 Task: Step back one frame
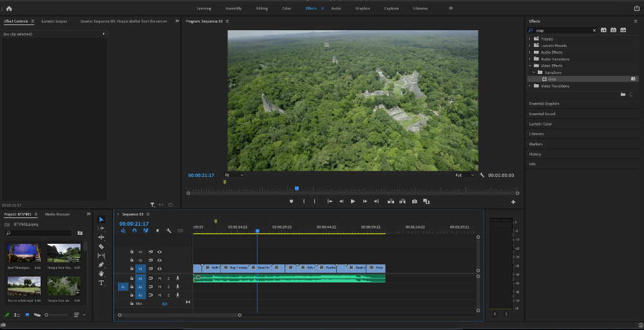(x=341, y=201)
